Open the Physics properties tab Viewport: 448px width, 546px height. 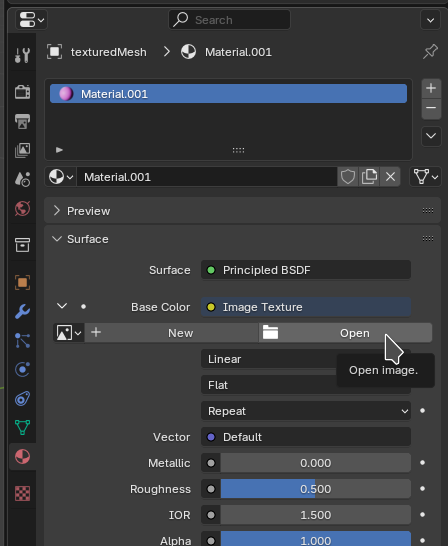pyautogui.click(x=22, y=369)
